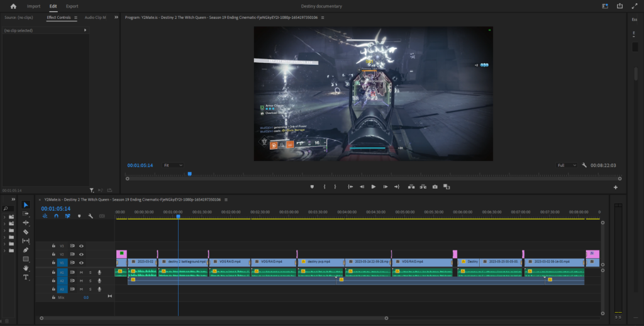Switch to Import tab

tap(34, 6)
